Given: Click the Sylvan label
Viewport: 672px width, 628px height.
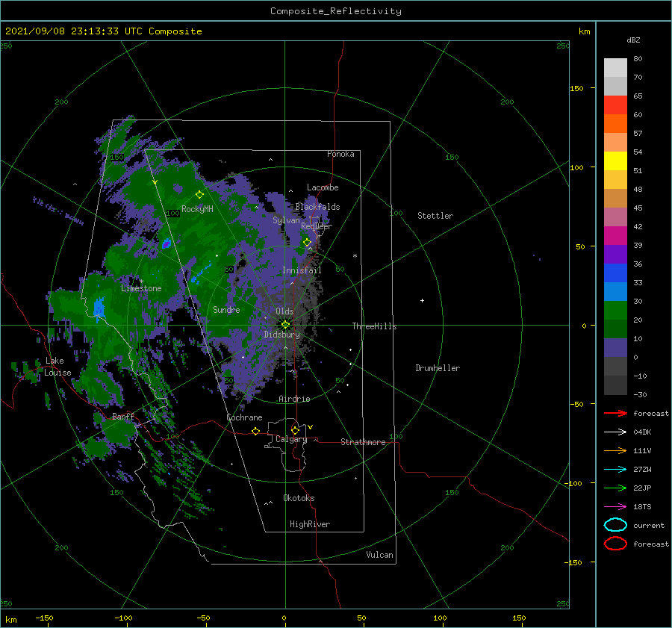Looking at the screenshot, I should (x=286, y=220).
